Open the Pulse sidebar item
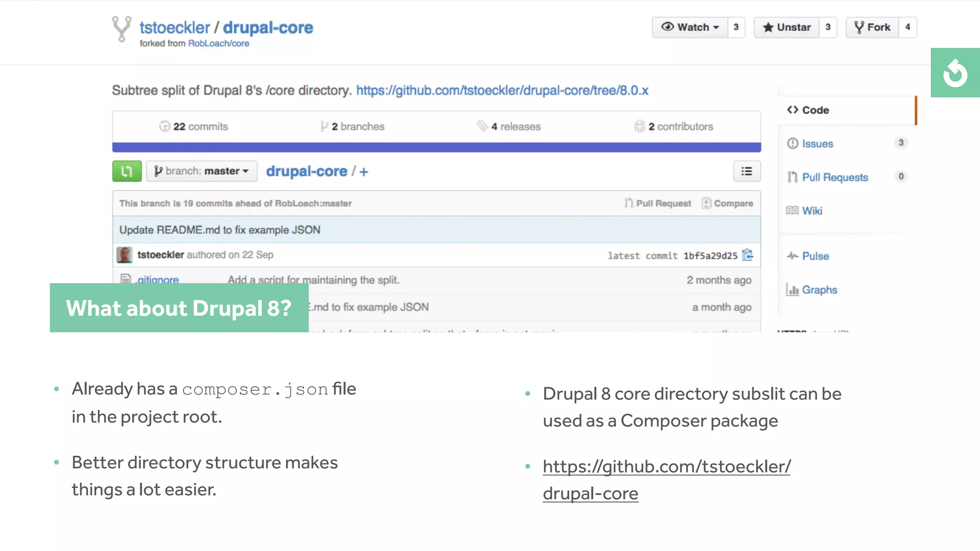Viewport: 980px width, 551px height. (x=815, y=256)
